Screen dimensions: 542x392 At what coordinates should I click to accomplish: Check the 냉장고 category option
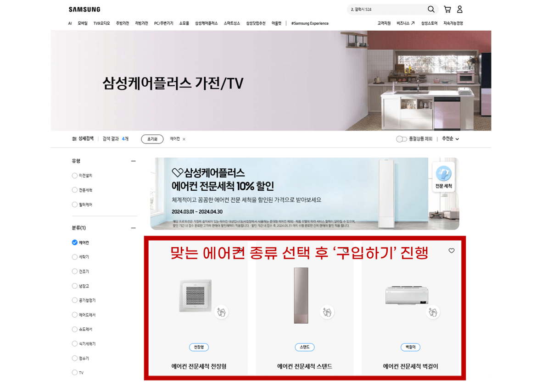point(75,286)
